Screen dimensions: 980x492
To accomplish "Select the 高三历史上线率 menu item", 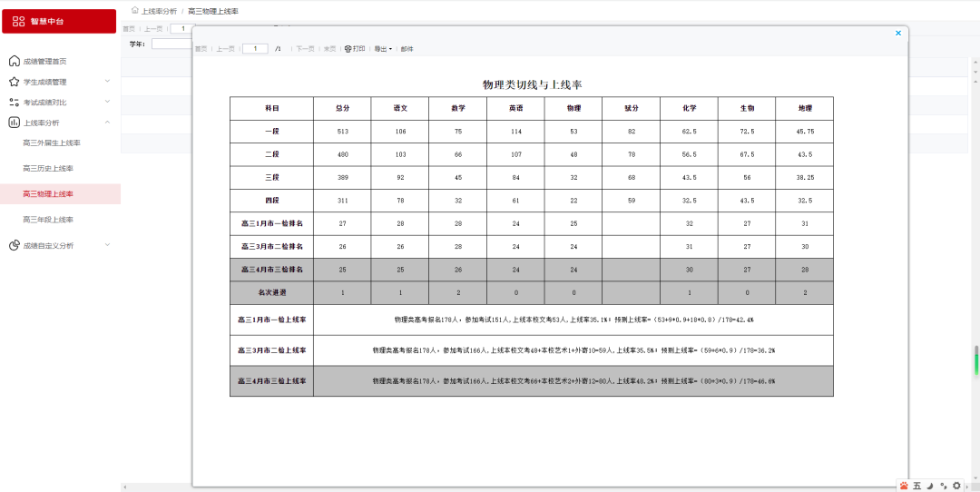I will (x=48, y=169).
